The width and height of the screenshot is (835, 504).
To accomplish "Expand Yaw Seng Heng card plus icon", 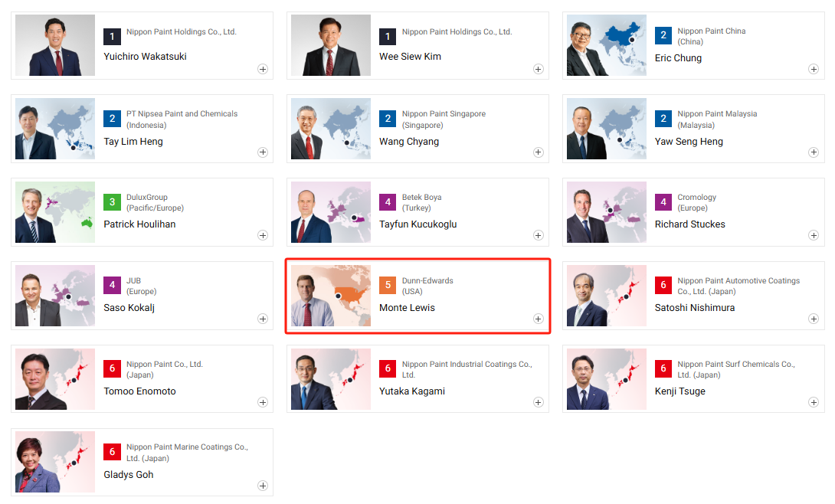I will (x=814, y=152).
